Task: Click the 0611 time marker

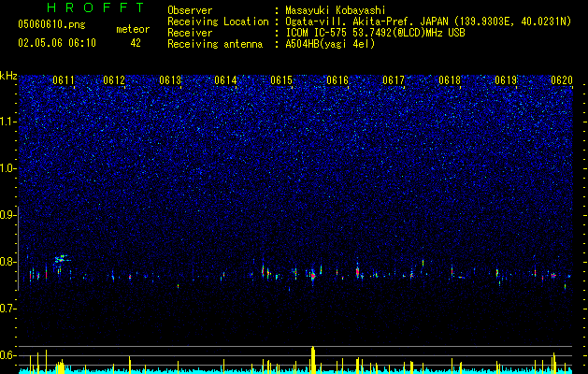Action: (64, 80)
